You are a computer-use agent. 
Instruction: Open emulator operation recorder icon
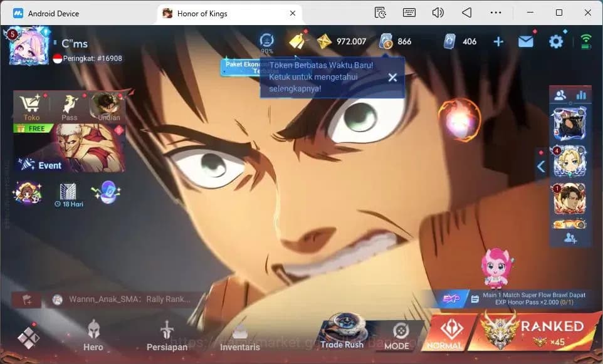point(380,13)
